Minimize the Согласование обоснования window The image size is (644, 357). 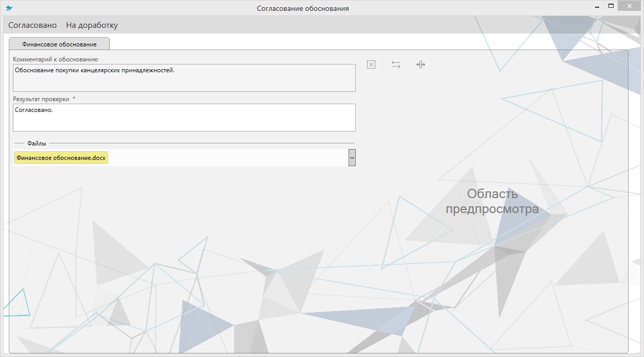point(595,7)
